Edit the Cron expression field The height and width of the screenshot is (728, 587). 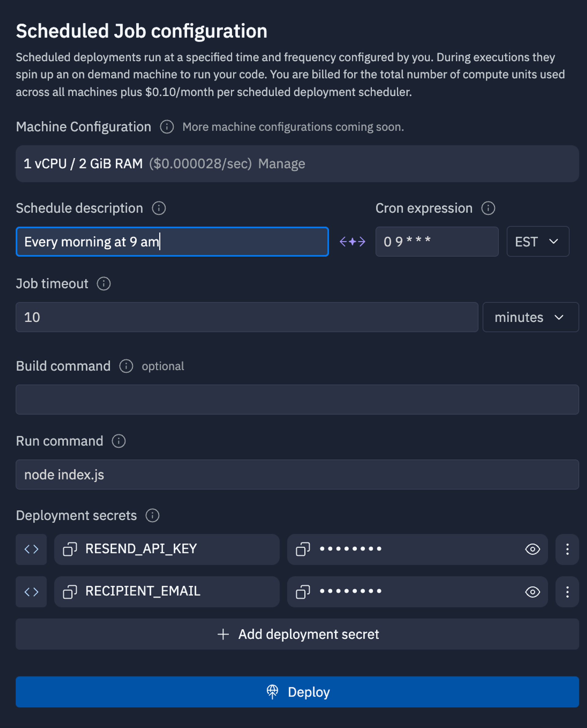coord(438,241)
